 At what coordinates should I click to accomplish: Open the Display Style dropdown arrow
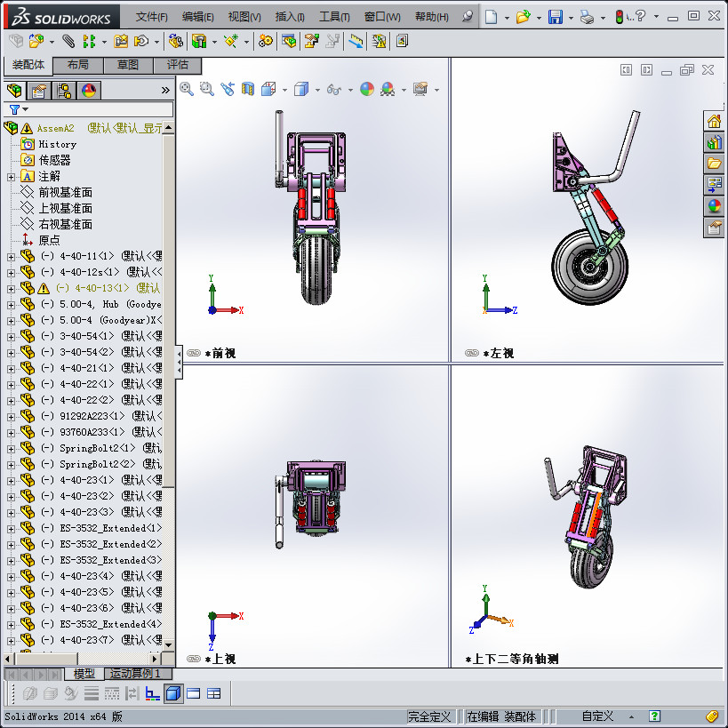pyautogui.click(x=317, y=90)
